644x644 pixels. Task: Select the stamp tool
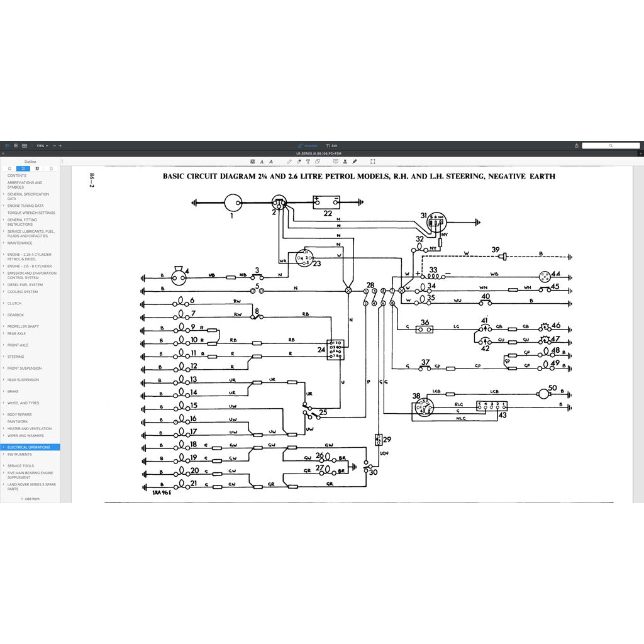coord(345,162)
